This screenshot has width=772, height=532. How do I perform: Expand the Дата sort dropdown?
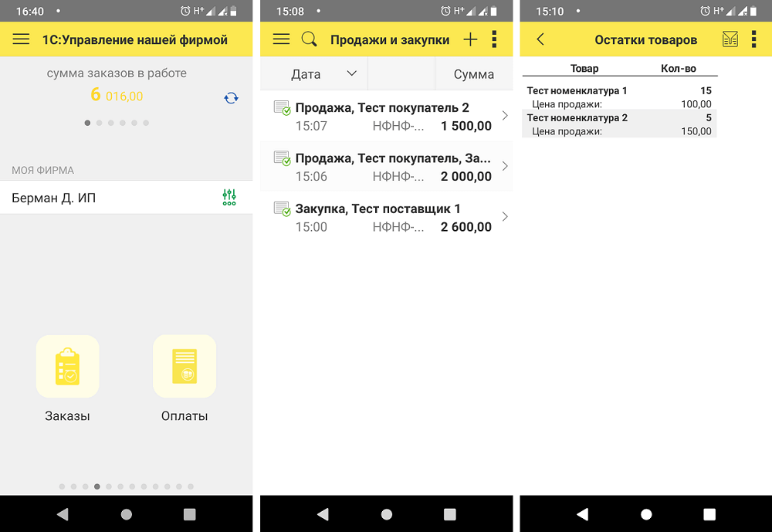tap(351, 73)
